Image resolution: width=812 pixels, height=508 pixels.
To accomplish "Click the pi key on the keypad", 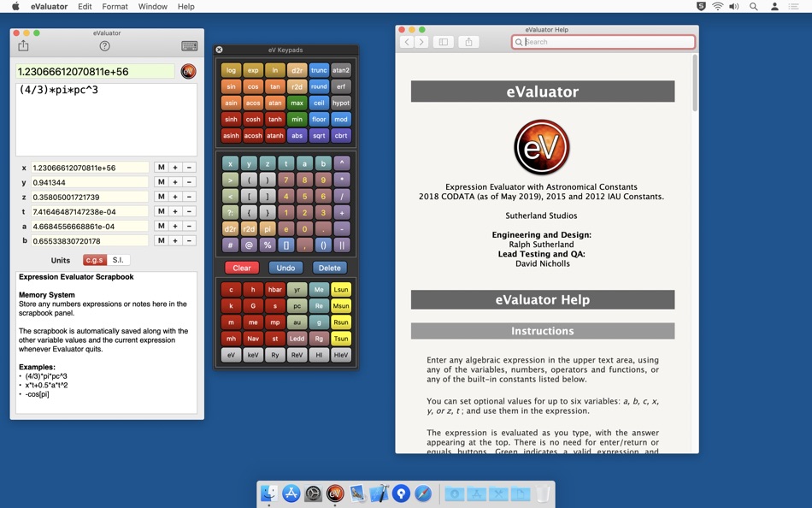I will [x=268, y=228].
